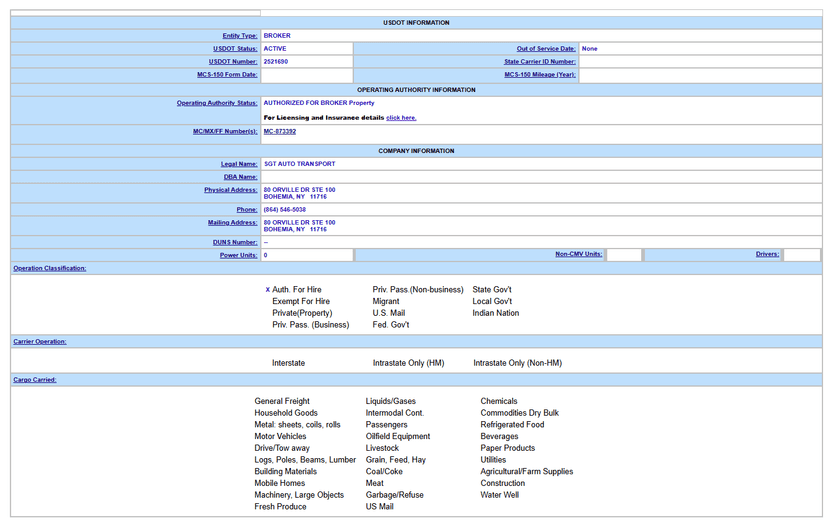Screen dimensions: 828x523
Task: Select USDOT number value '2521690'
Action: pyautogui.click(x=276, y=62)
